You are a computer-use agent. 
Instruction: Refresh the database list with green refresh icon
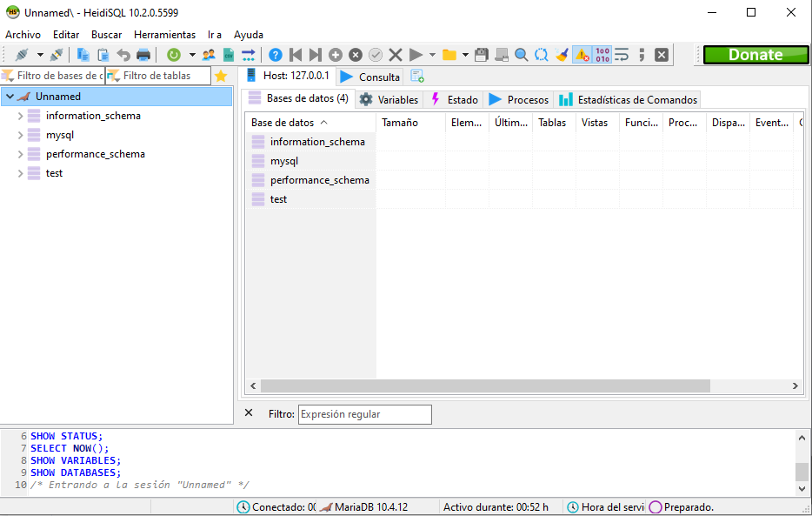pos(174,55)
